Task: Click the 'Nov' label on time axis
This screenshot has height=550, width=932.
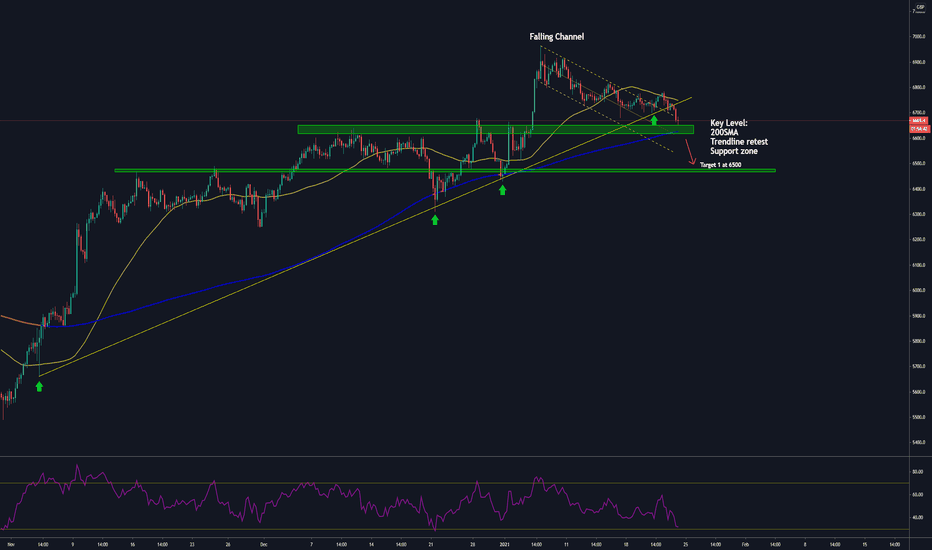Action: click(11, 544)
